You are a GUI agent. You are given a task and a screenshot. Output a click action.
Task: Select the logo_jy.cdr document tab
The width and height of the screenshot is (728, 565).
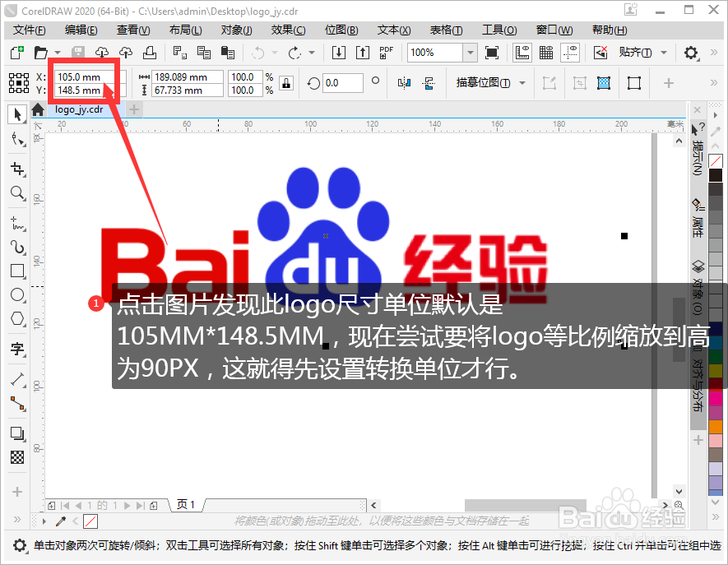(x=79, y=109)
